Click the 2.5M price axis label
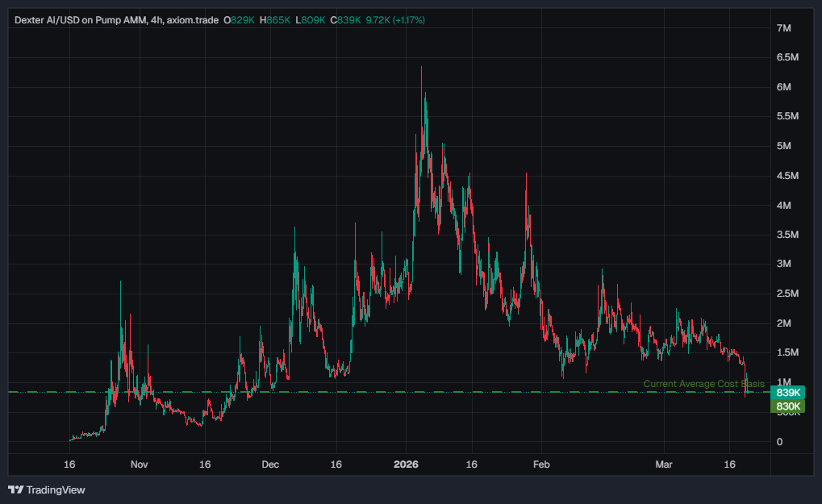The width and height of the screenshot is (822, 504). tap(787, 294)
